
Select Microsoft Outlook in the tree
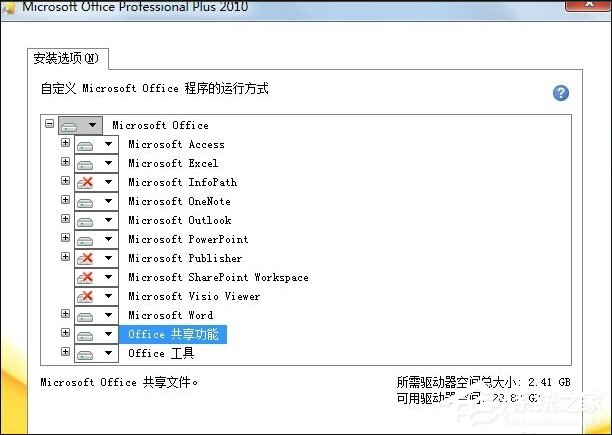tap(180, 220)
